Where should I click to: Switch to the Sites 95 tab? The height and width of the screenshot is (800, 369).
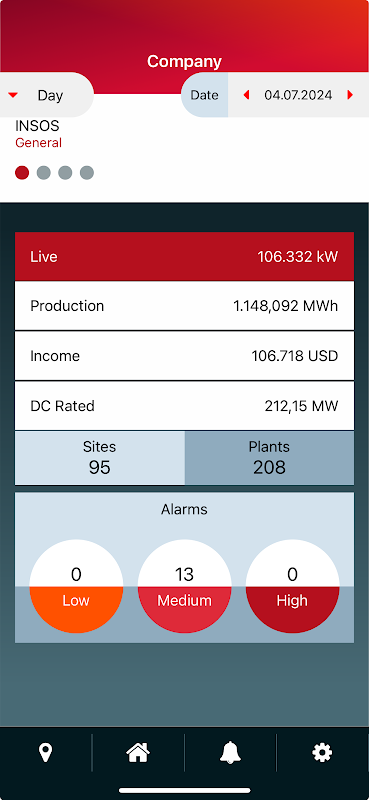tap(100, 458)
